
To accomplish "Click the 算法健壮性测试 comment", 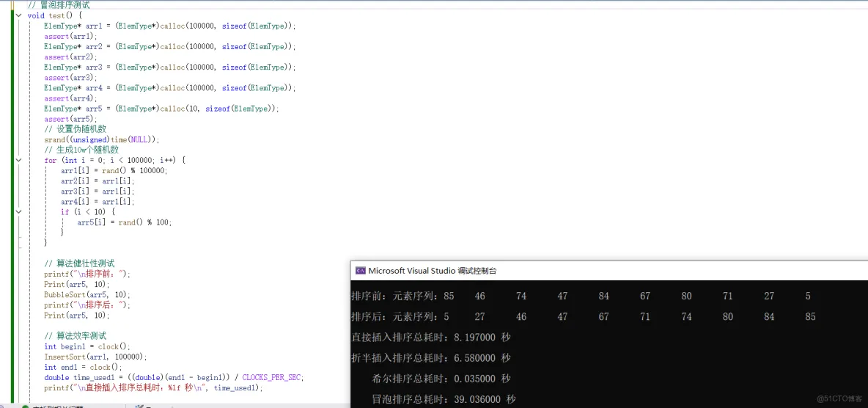I will 79,263.
